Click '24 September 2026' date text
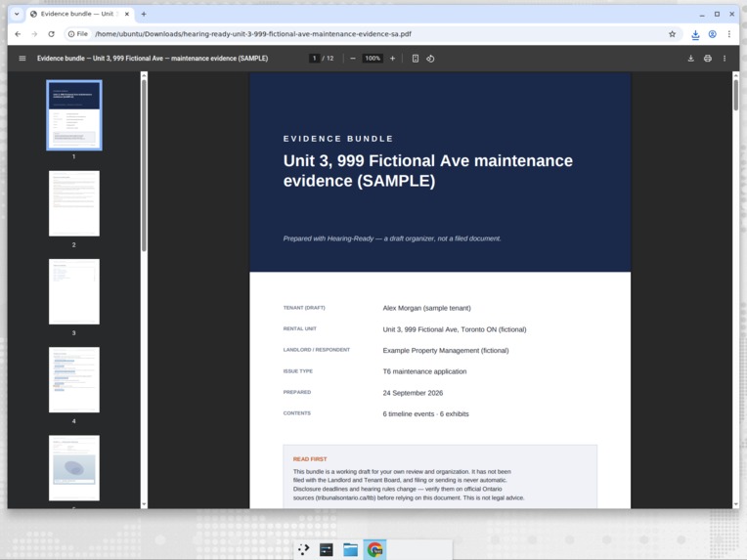This screenshot has width=747, height=560. click(x=413, y=393)
